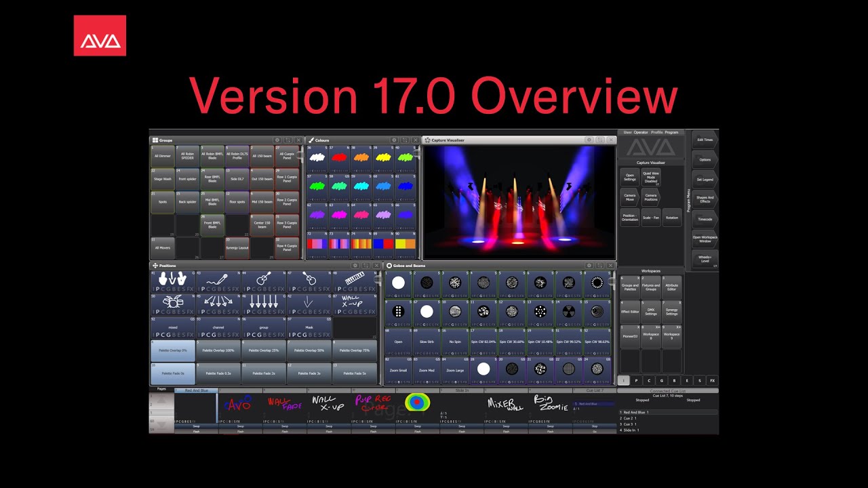This screenshot has width=868, height=488.
Task: Click the AVA logo in the video corner
Action: point(100,35)
